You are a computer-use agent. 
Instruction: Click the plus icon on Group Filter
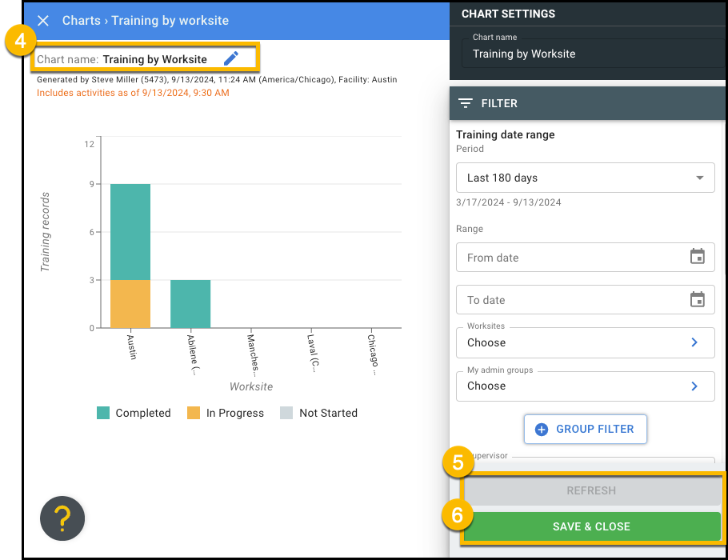[x=541, y=429]
